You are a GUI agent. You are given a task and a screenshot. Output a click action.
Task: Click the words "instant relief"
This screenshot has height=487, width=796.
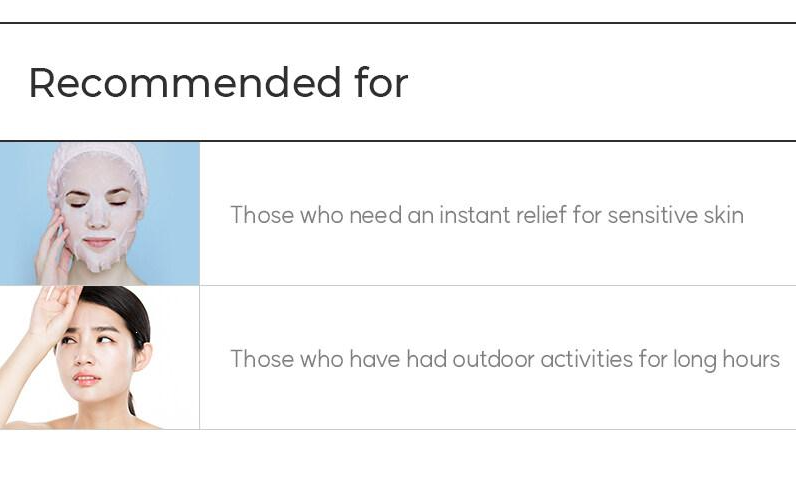click(503, 215)
